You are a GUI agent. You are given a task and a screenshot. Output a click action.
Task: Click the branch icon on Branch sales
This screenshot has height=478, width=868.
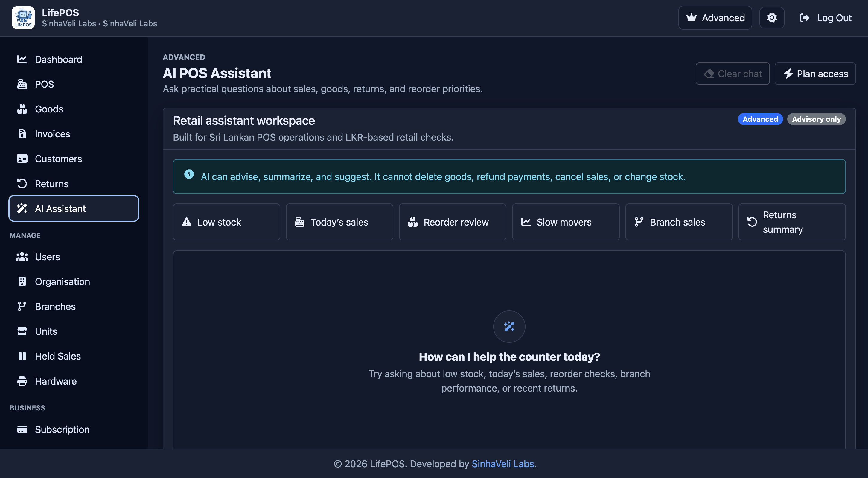639,222
